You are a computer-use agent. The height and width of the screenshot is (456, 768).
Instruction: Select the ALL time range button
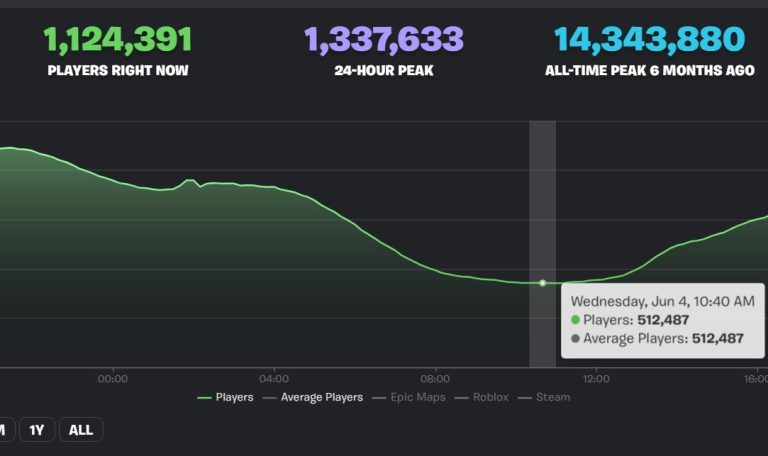(x=81, y=430)
